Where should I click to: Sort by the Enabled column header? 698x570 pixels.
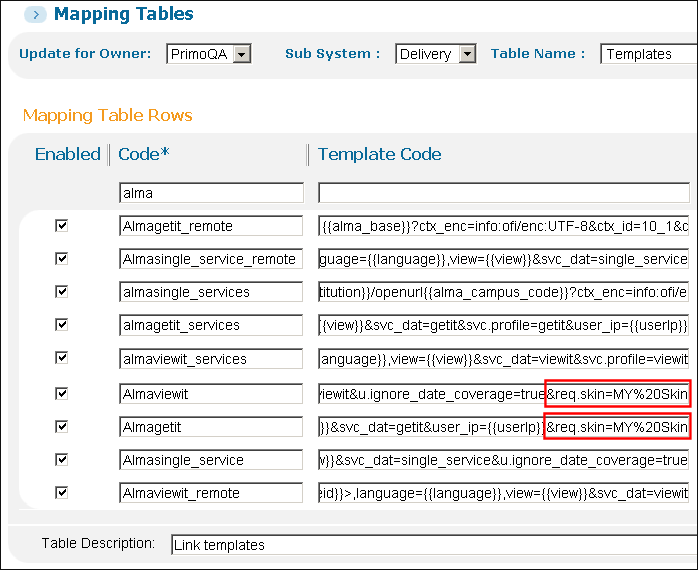click(x=67, y=154)
